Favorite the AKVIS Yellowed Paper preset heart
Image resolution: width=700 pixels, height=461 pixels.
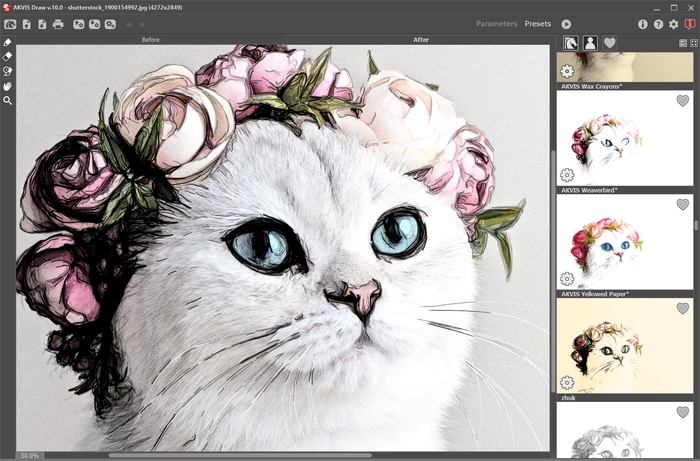point(682,308)
